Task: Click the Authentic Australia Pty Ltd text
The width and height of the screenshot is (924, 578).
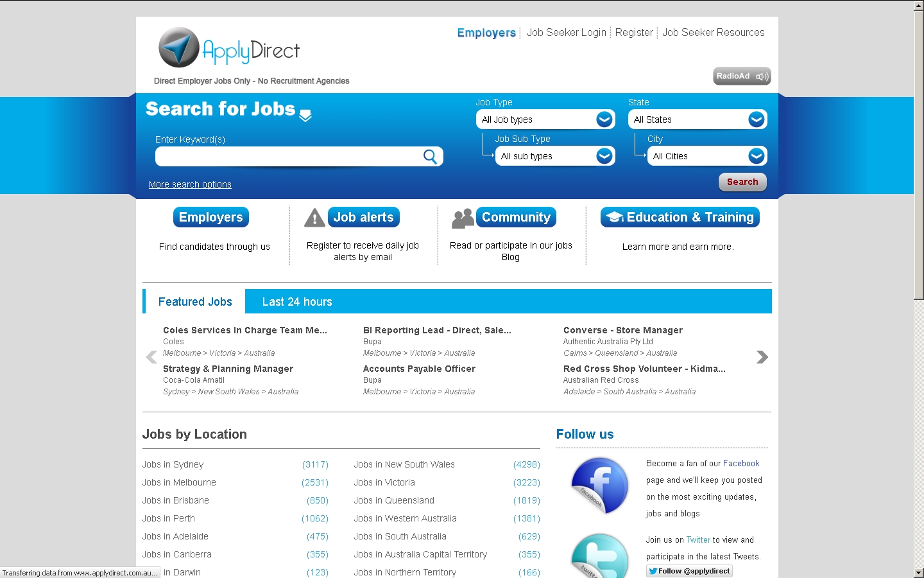Action: tap(608, 342)
